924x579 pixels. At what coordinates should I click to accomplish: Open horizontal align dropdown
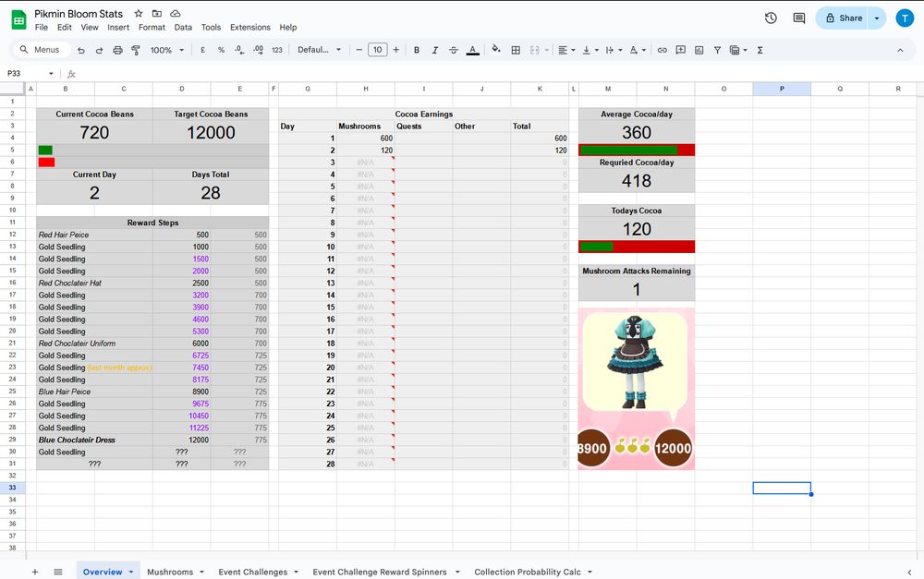[x=566, y=50]
